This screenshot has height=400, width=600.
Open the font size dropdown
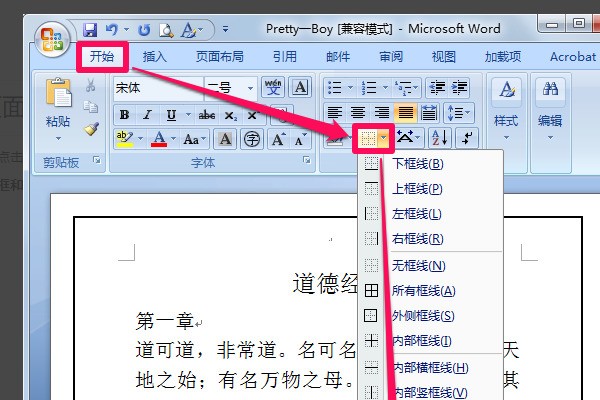(x=250, y=88)
